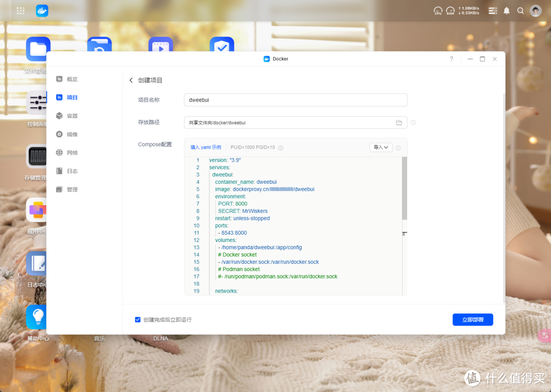551x392 pixels.
Task: Click the 填入 yaml 示例 link
Action: [206, 147]
